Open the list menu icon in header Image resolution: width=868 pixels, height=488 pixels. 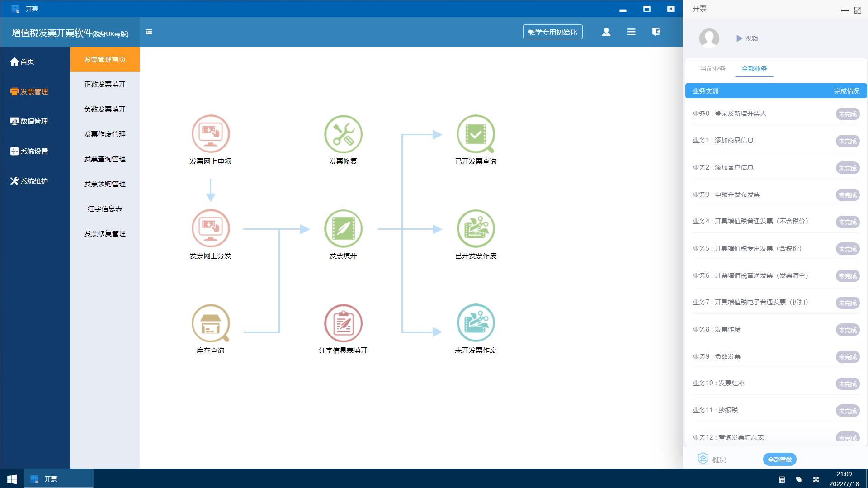pos(632,32)
